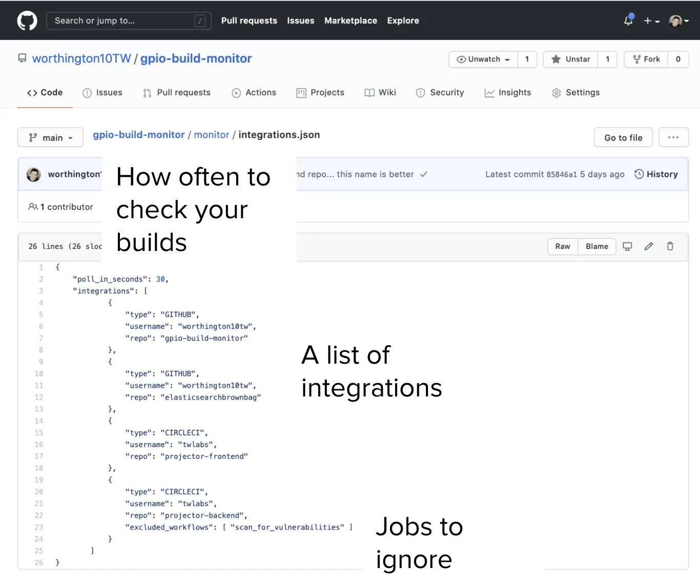Viewport: 700px width, 588px height.
Task: Switch to the Security tab
Action: pos(440,93)
